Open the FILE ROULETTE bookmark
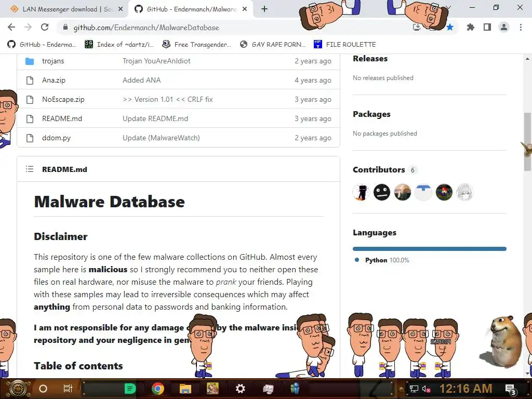This screenshot has width=532, height=399. click(x=345, y=45)
